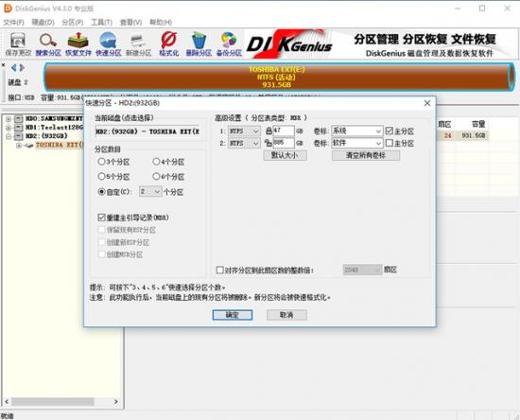Click the Delete Partition (删除分区) icon
This screenshot has height=420, width=520.
(x=199, y=44)
